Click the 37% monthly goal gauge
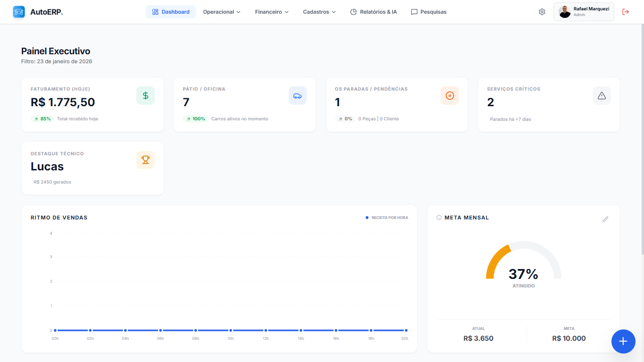 [x=523, y=267]
